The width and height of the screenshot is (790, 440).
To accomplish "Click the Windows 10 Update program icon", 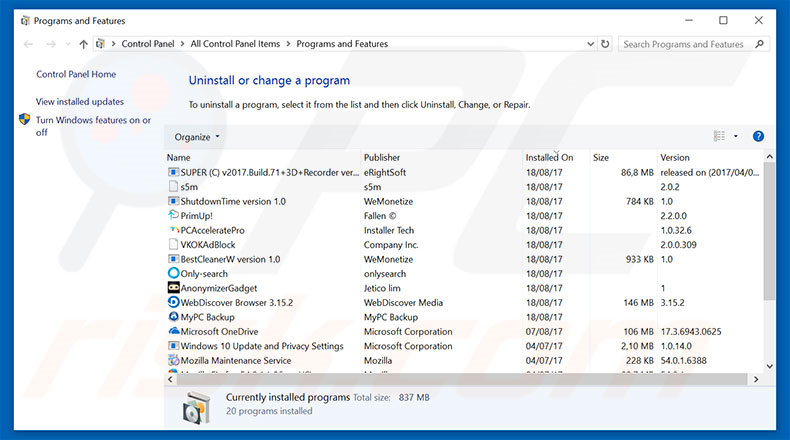I will coord(173,346).
